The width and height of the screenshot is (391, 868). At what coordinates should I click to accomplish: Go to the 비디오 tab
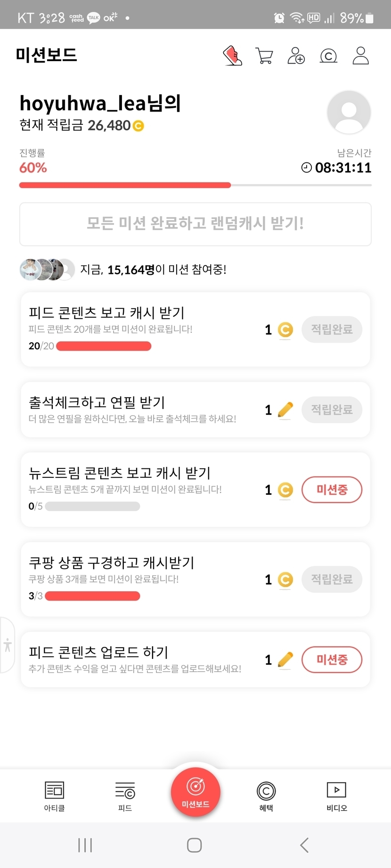pyautogui.click(x=336, y=796)
